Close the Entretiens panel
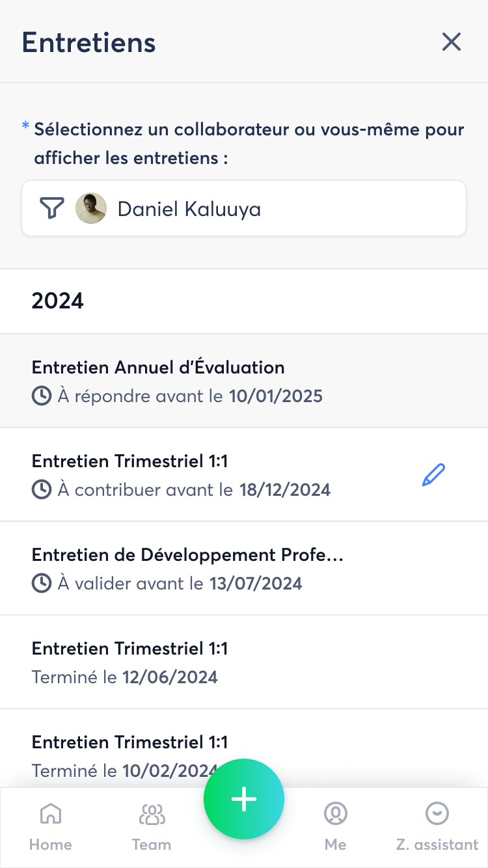The height and width of the screenshot is (868, 488). pos(452,42)
